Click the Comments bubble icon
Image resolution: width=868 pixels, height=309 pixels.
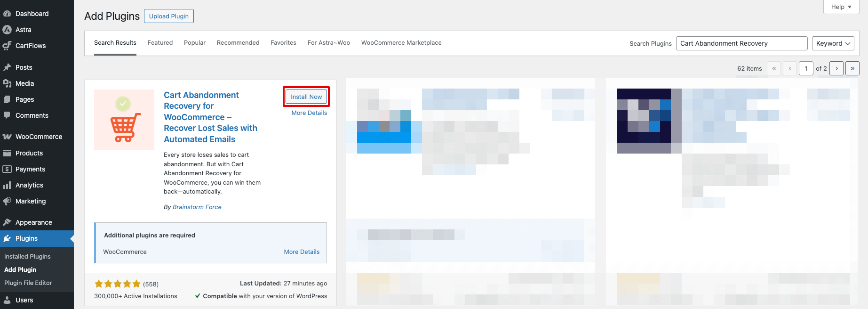pos(7,115)
